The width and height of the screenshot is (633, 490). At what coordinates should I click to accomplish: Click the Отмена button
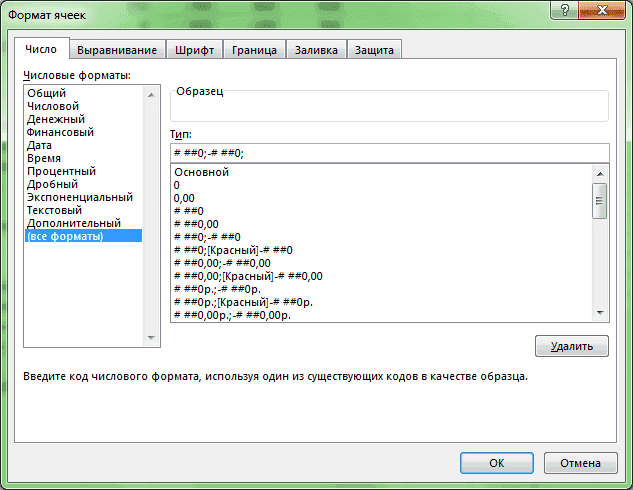(580, 463)
